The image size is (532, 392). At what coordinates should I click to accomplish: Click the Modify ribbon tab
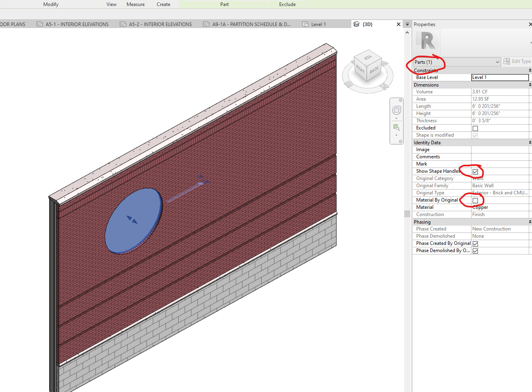click(x=50, y=4)
